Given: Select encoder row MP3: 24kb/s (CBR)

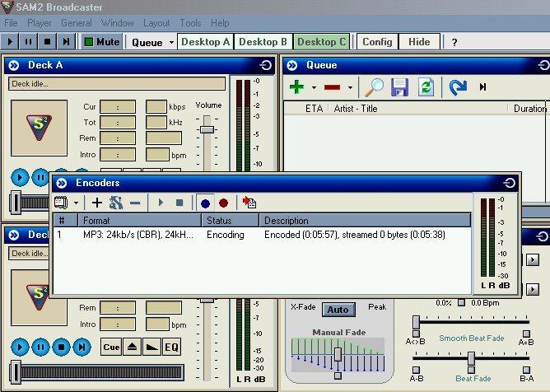Looking at the screenshot, I should [262, 235].
